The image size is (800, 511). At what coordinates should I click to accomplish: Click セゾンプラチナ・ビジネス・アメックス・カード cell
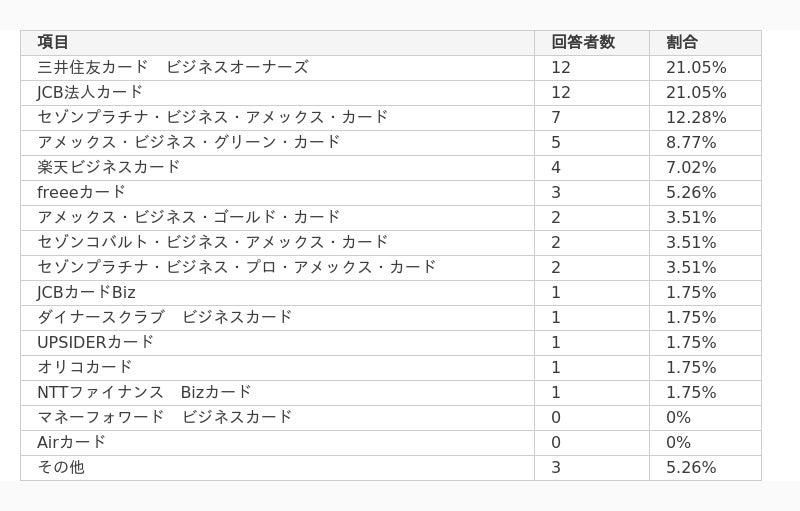tap(277, 118)
